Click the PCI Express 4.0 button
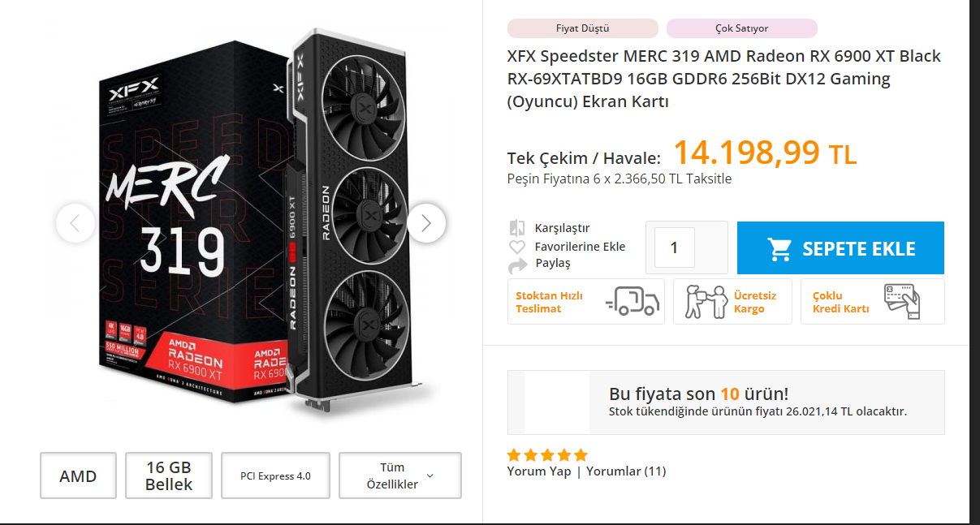The height and width of the screenshot is (525, 980). [x=275, y=476]
